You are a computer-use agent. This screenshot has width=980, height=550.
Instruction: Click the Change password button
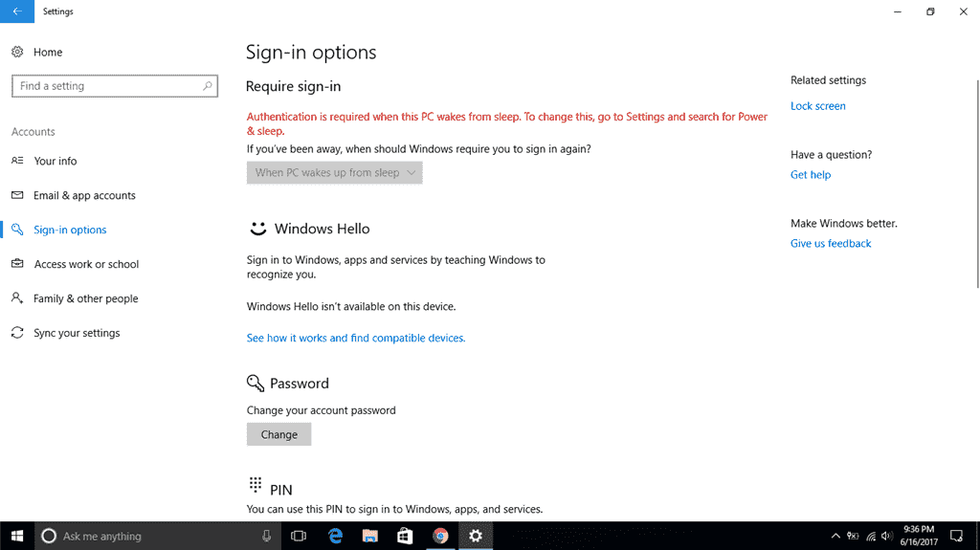click(x=278, y=434)
